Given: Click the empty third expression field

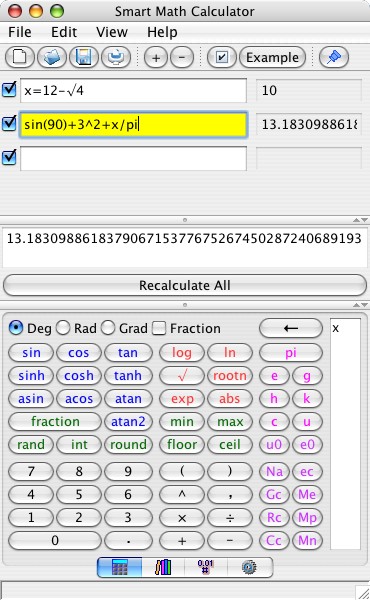Looking at the screenshot, I should click(133, 158).
